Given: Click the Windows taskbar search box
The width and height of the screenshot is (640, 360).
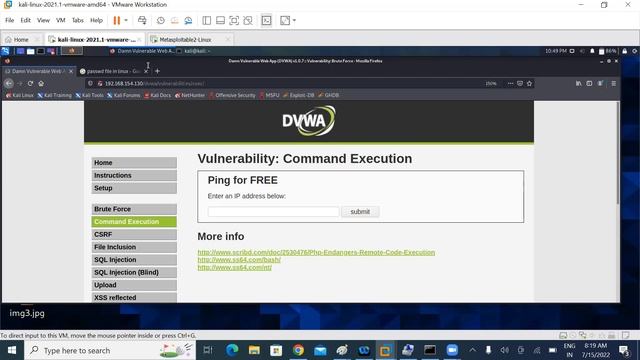Looking at the screenshot, I should point(109,350).
